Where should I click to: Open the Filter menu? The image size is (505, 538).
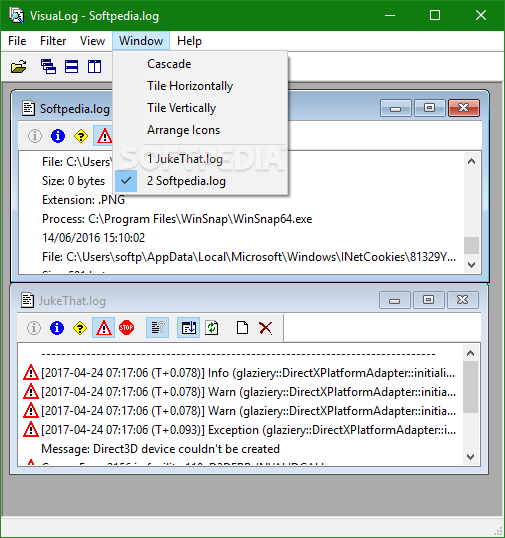pyautogui.click(x=53, y=41)
